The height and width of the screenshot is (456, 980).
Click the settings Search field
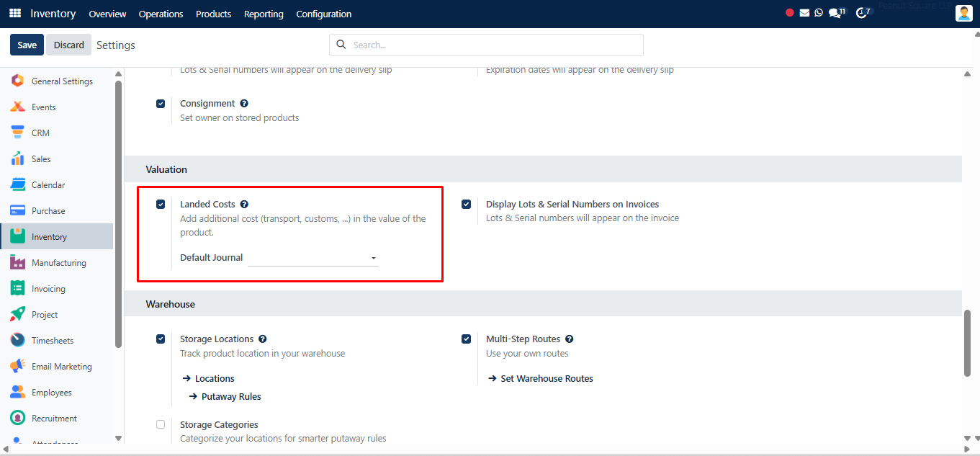[486, 45]
